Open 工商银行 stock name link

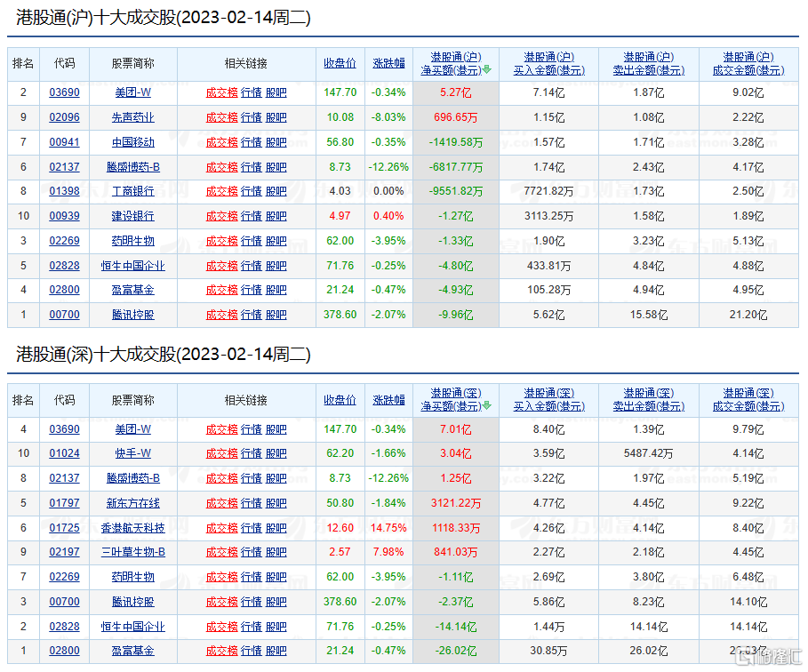click(133, 191)
